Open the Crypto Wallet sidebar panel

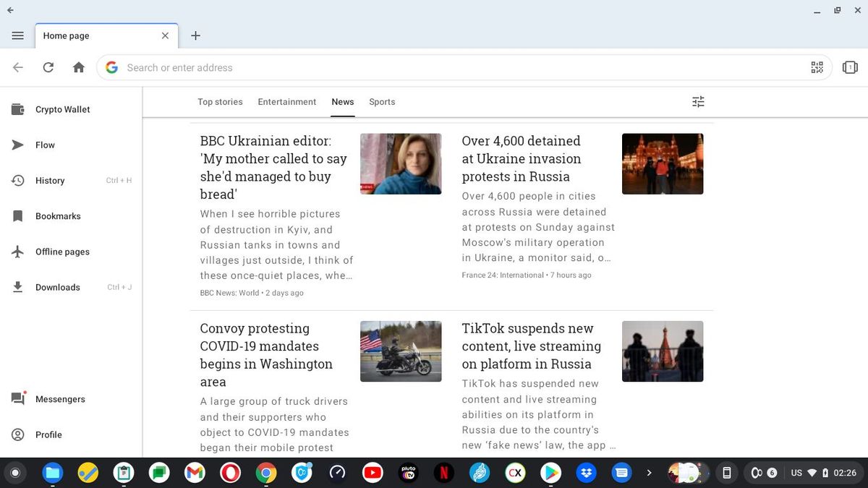pos(62,109)
